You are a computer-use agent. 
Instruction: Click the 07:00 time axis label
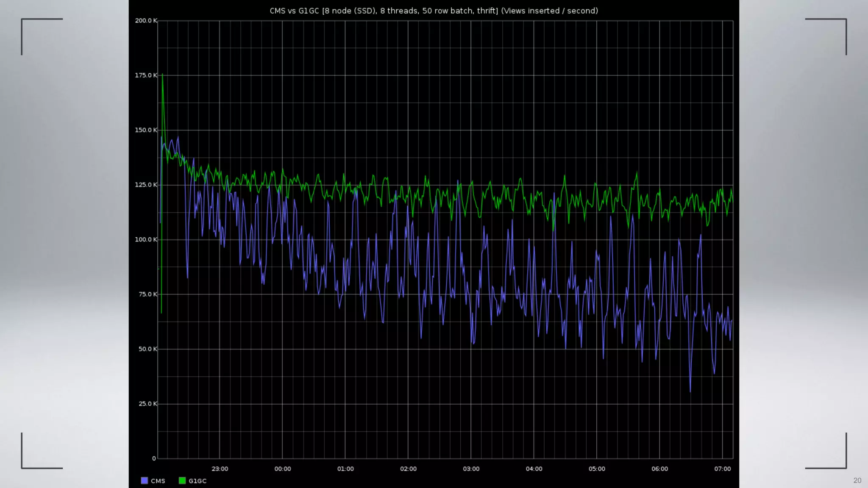click(x=723, y=469)
